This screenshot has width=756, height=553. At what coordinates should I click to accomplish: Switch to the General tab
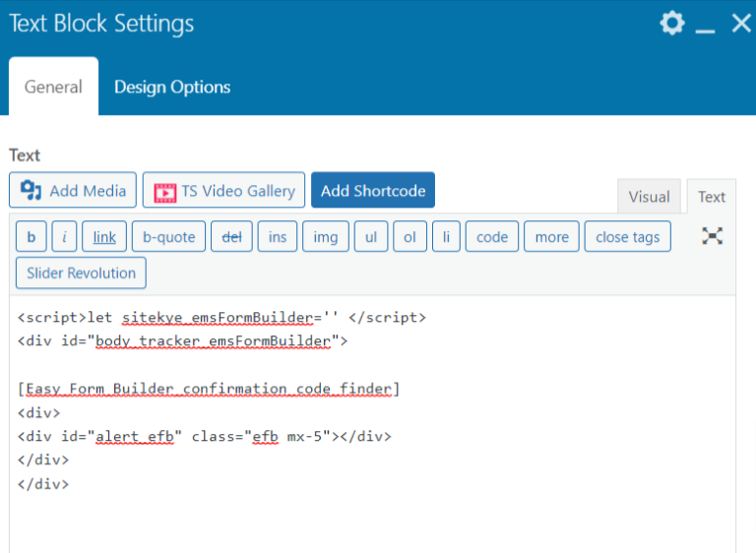pyautogui.click(x=53, y=87)
